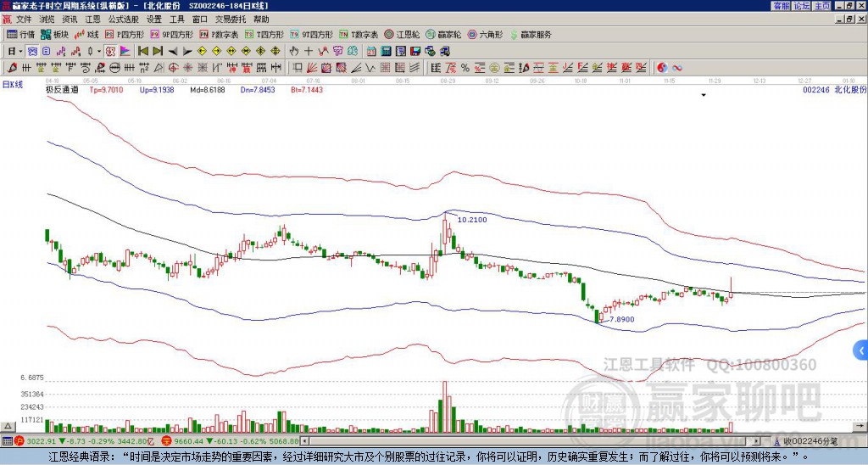
Task: Click the 主页 homepage button
Action: tap(822, 6)
